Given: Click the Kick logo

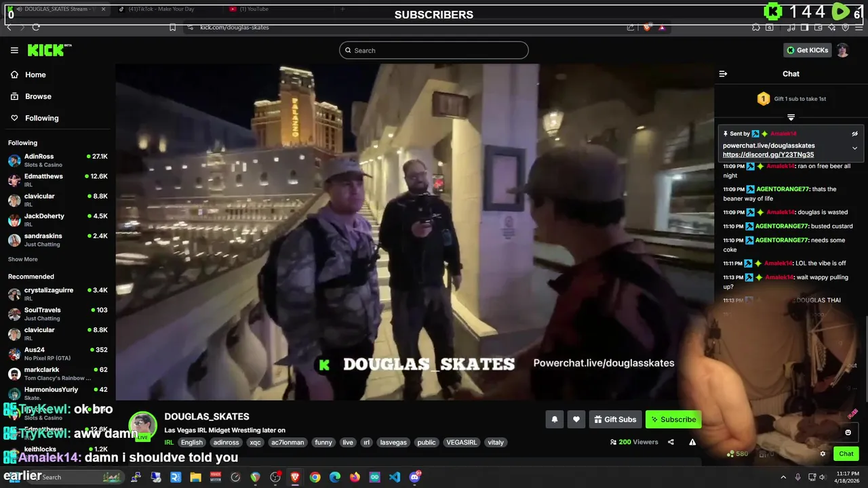Looking at the screenshot, I should (49, 50).
